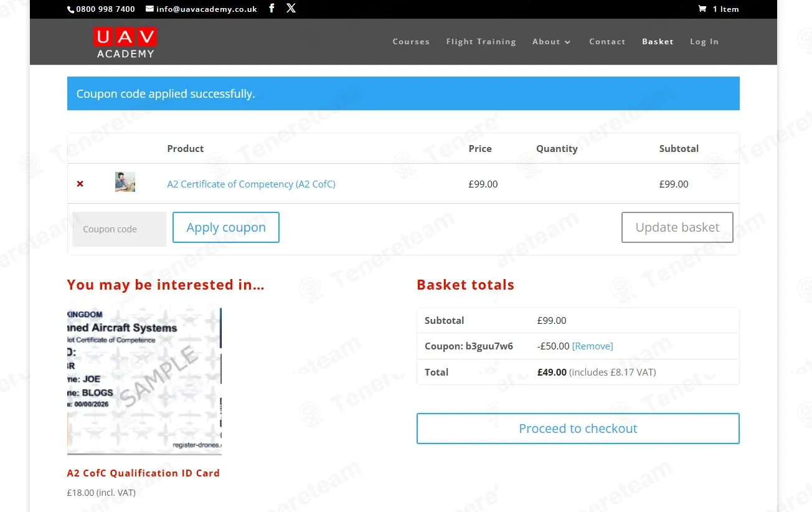Open A2 CofC Qualification ID Card title link

(143, 473)
